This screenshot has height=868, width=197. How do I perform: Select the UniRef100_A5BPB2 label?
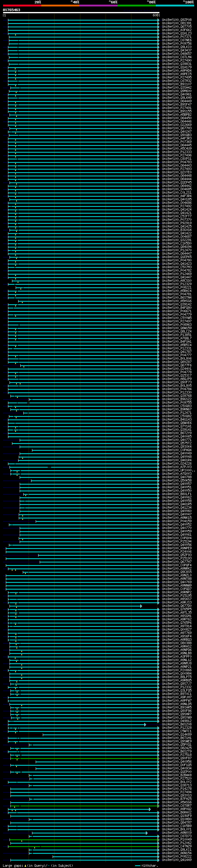(176, 115)
